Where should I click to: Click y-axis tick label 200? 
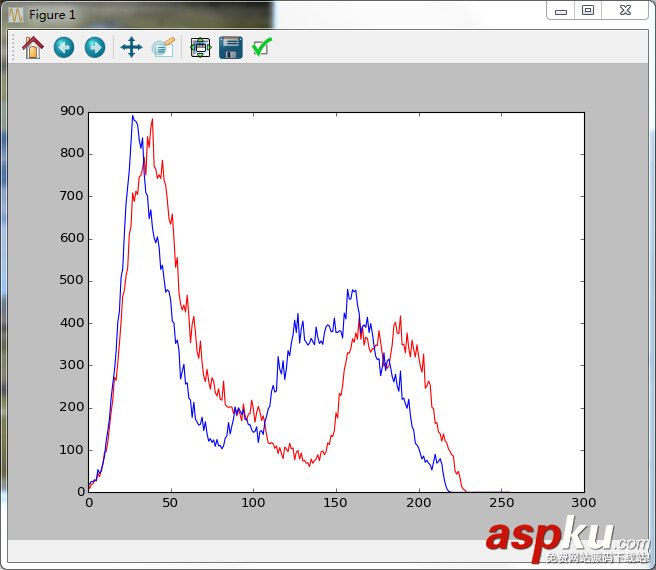click(72, 407)
